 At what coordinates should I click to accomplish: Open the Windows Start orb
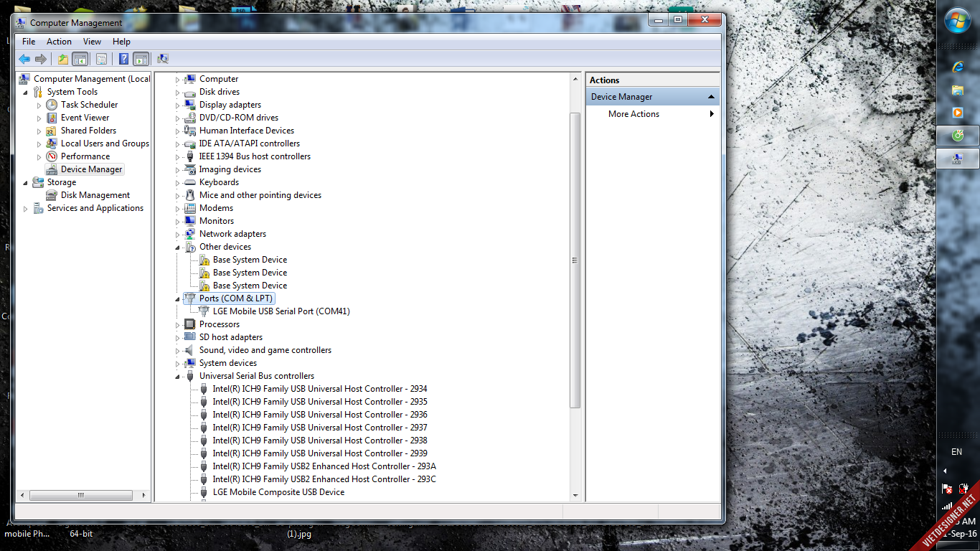pyautogui.click(x=958, y=20)
